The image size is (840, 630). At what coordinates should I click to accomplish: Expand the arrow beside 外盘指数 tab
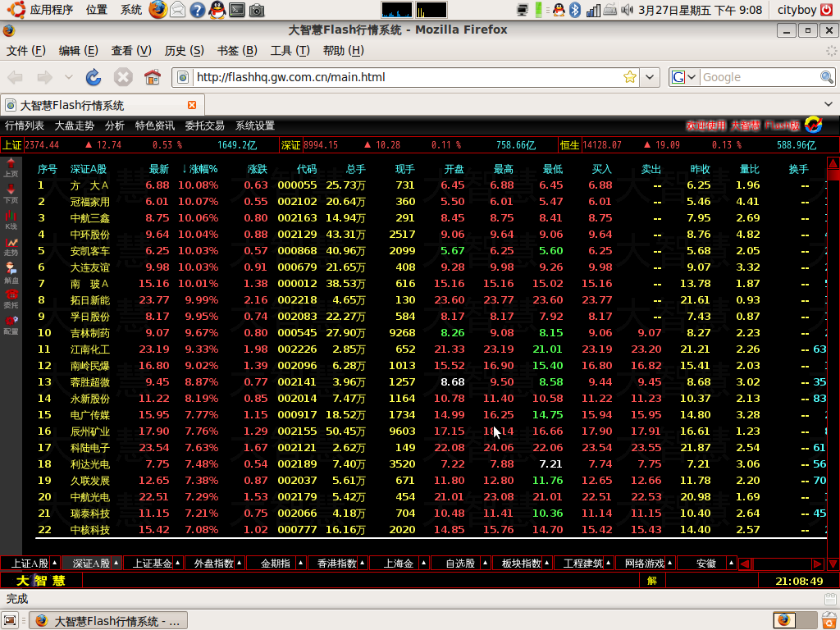pos(240,563)
